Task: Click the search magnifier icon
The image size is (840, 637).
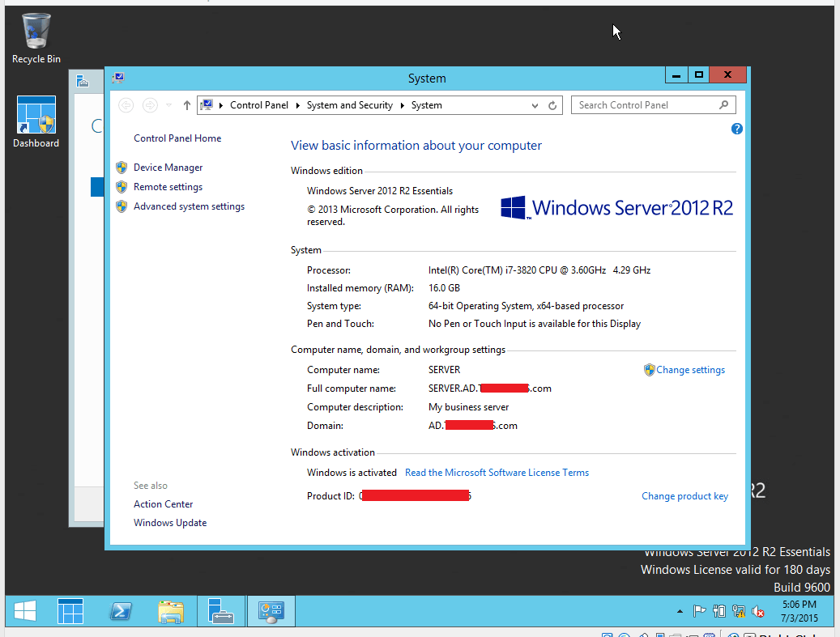Action: pos(723,105)
